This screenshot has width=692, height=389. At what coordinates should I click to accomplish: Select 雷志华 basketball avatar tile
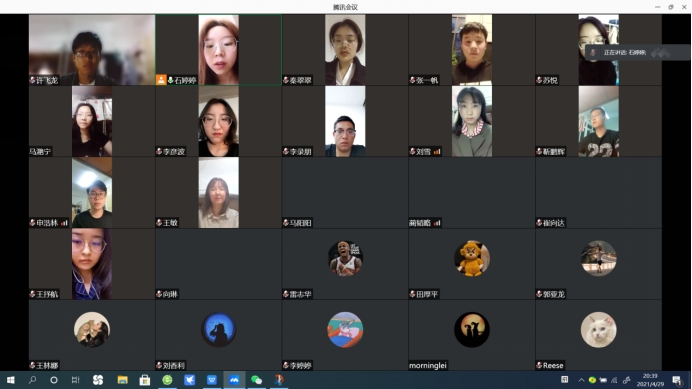[345, 259]
